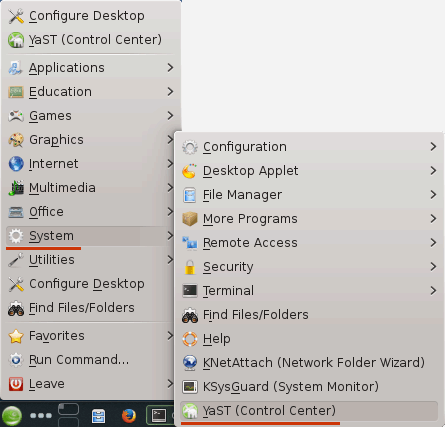Open the Utilities menu entry
Viewport: 445px width, 427px height.
coord(90,260)
